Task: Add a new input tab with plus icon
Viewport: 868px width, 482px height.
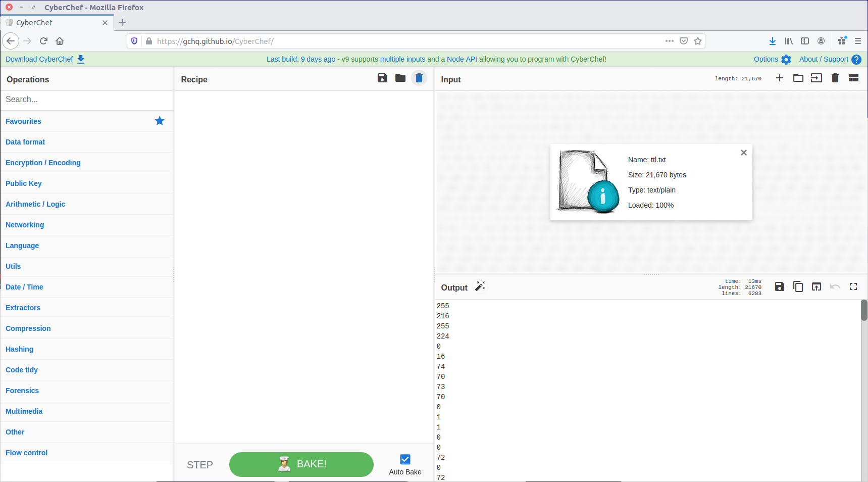Action: coord(780,78)
